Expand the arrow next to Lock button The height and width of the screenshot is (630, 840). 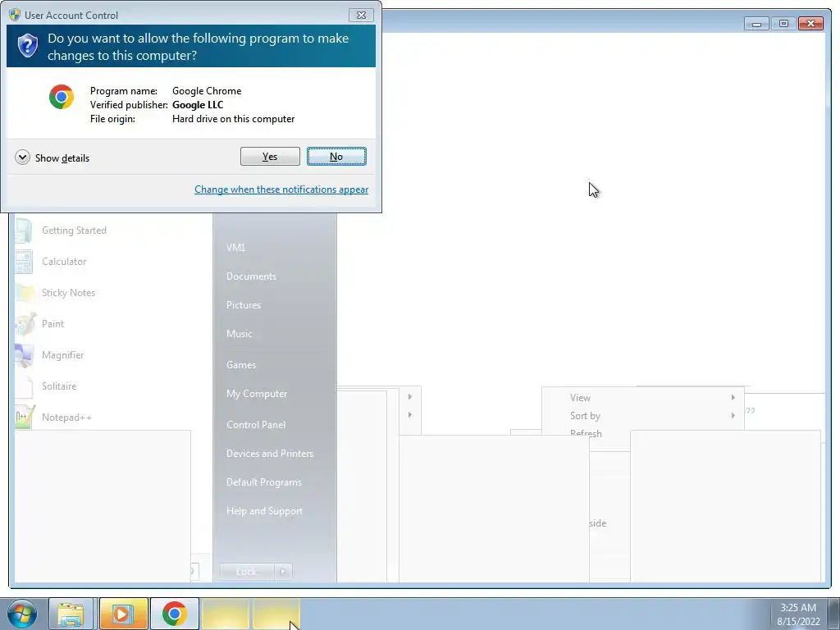pos(283,572)
